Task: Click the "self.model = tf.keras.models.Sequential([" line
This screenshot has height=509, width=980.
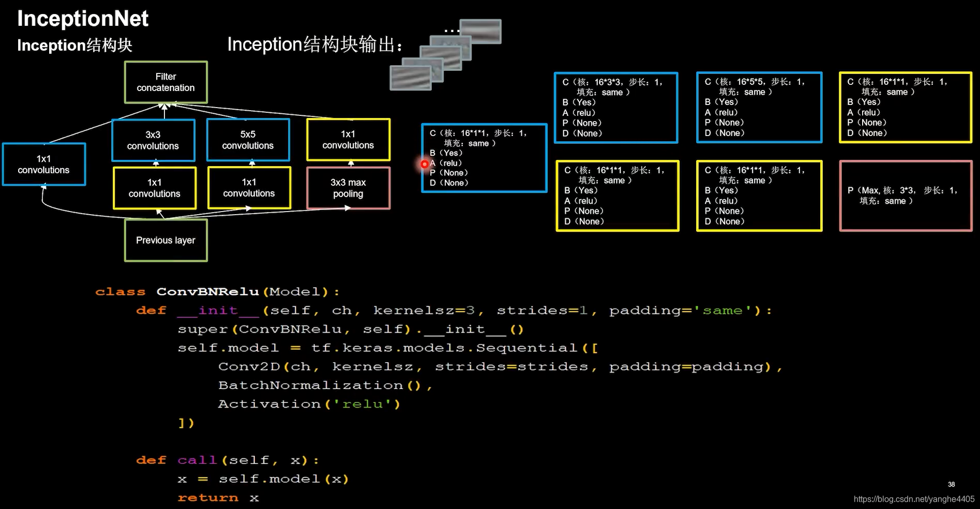Action: click(388, 348)
